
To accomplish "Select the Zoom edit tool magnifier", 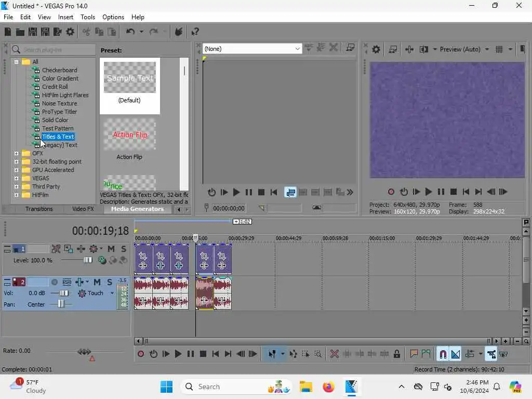I will point(318,354).
